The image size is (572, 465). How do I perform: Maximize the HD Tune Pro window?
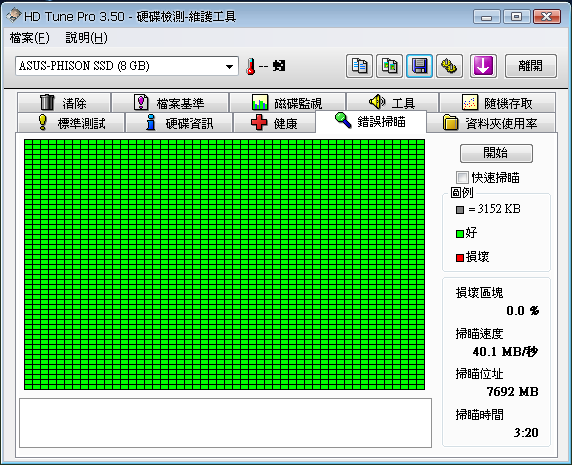tap(516, 17)
